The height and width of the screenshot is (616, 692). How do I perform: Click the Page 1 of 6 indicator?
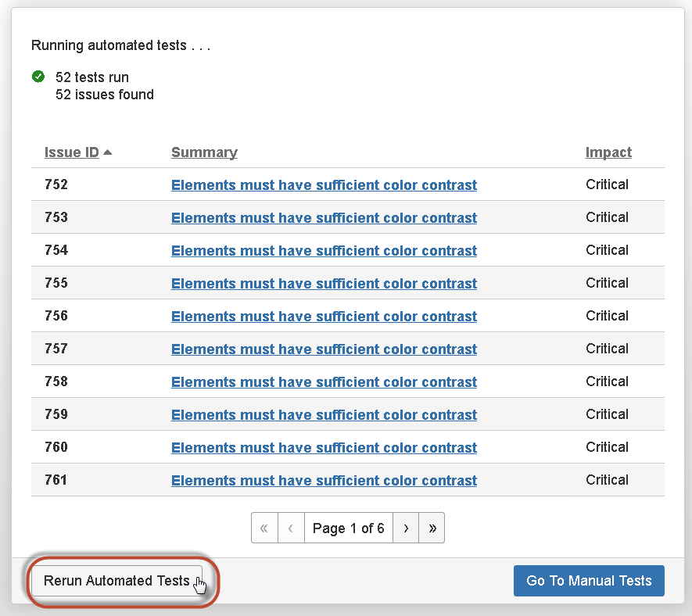[348, 528]
